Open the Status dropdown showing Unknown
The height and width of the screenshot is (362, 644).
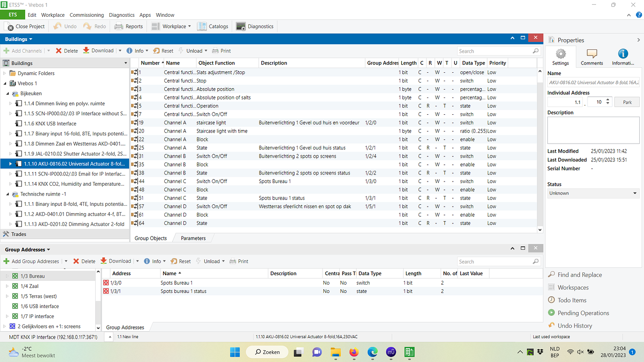coord(635,193)
